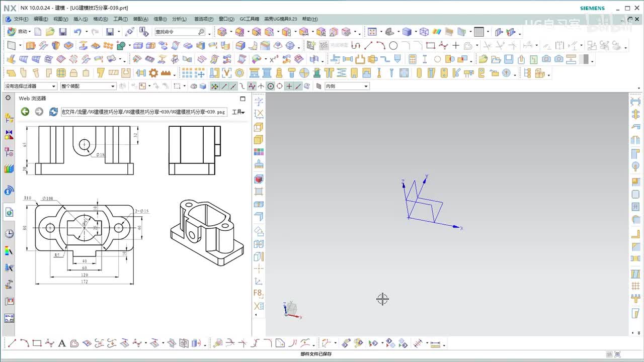Open the History clock icon in sidebar
644x362 pixels.
pos(9,234)
